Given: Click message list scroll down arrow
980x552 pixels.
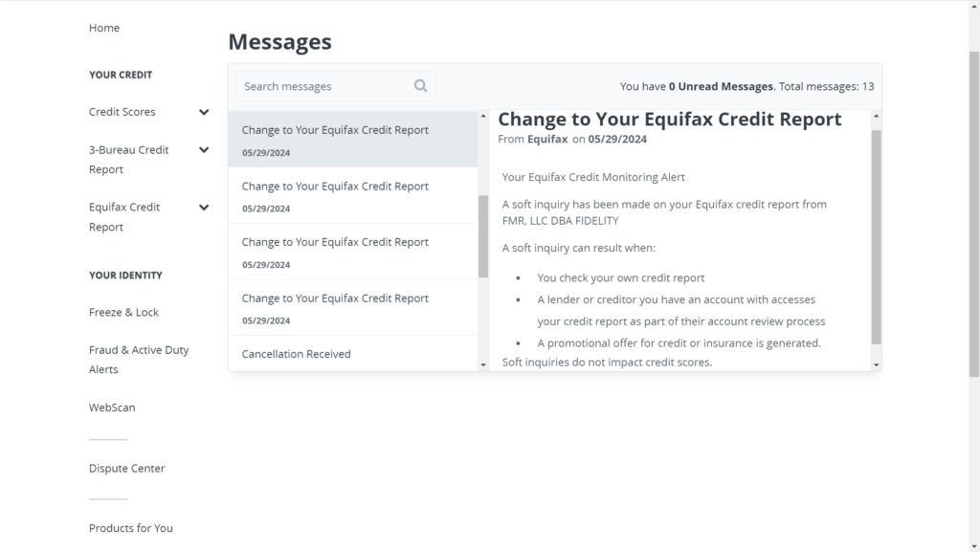Looking at the screenshot, I should pos(483,364).
